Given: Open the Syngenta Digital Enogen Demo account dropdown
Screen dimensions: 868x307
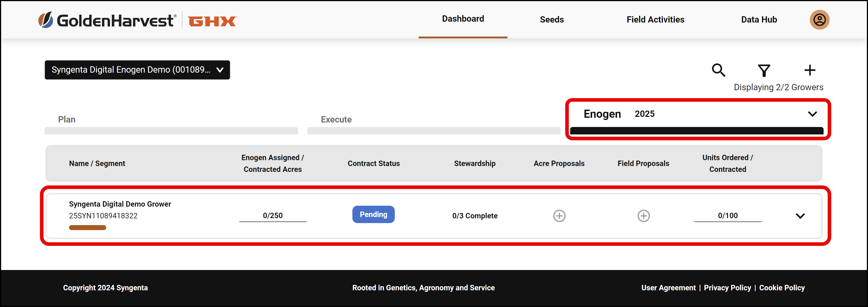Looking at the screenshot, I should click(137, 70).
